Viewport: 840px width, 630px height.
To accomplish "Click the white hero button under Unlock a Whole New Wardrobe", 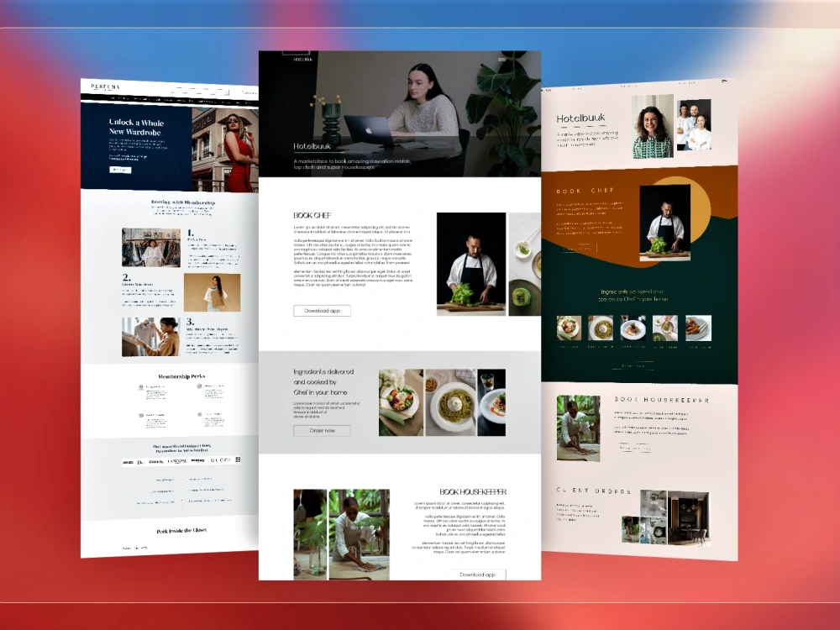I will pos(120,170).
